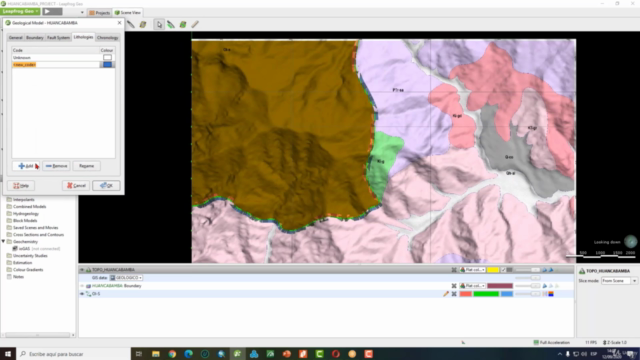The height and width of the screenshot is (360, 640).
Task: Cancel the Geological Model dialog
Action: tap(76, 186)
